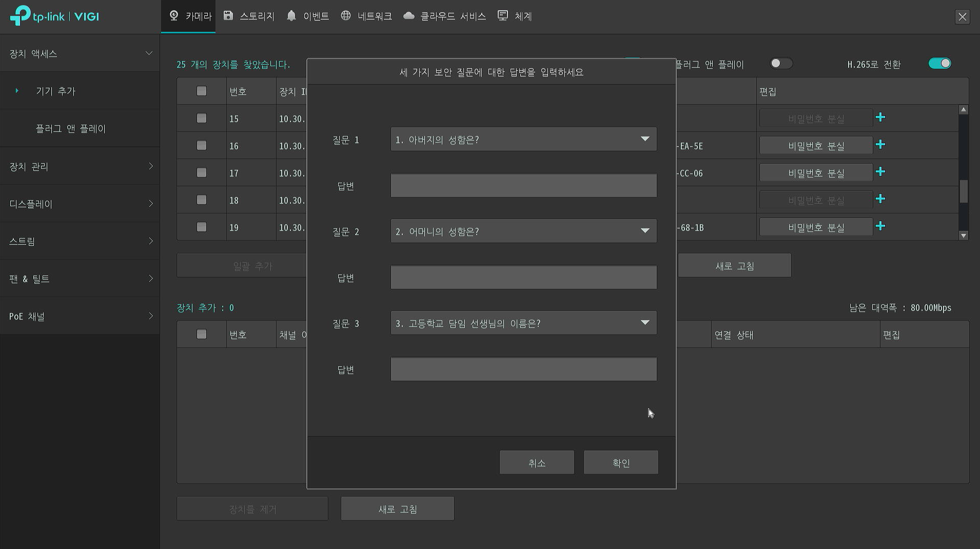Disable the H.265로 전환 switch
Image resolution: width=980 pixels, height=549 pixels.
click(x=940, y=63)
